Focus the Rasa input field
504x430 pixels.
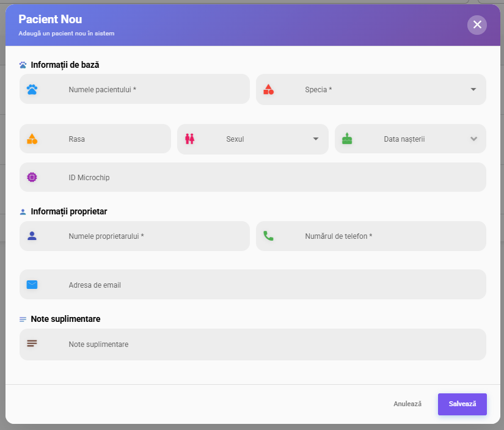(x=95, y=139)
